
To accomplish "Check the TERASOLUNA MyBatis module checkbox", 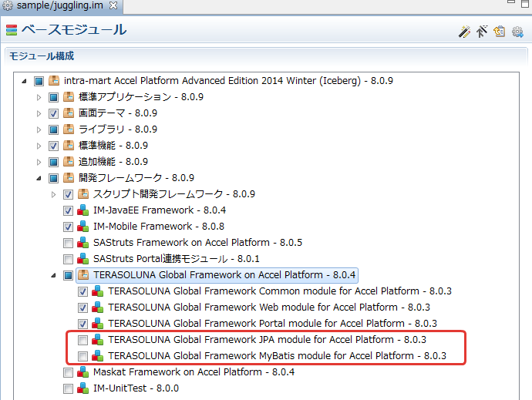I will [x=82, y=356].
